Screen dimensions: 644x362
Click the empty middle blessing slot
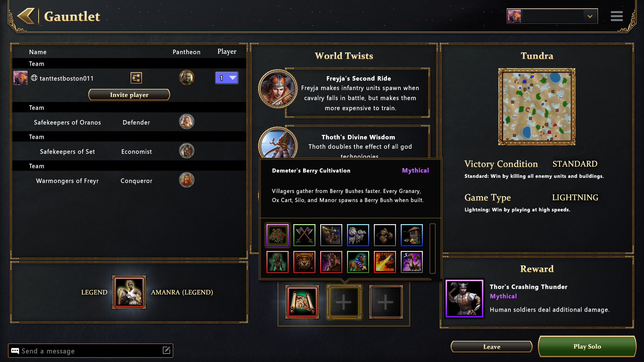344,302
